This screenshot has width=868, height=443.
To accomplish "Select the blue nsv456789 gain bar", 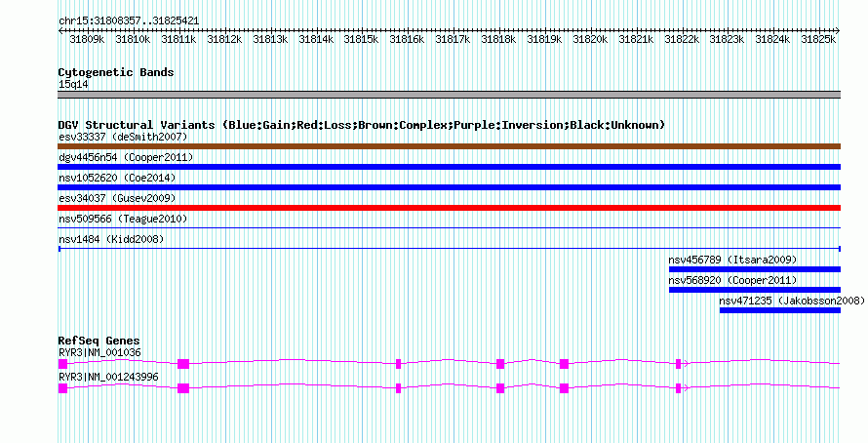I will click(x=755, y=269).
